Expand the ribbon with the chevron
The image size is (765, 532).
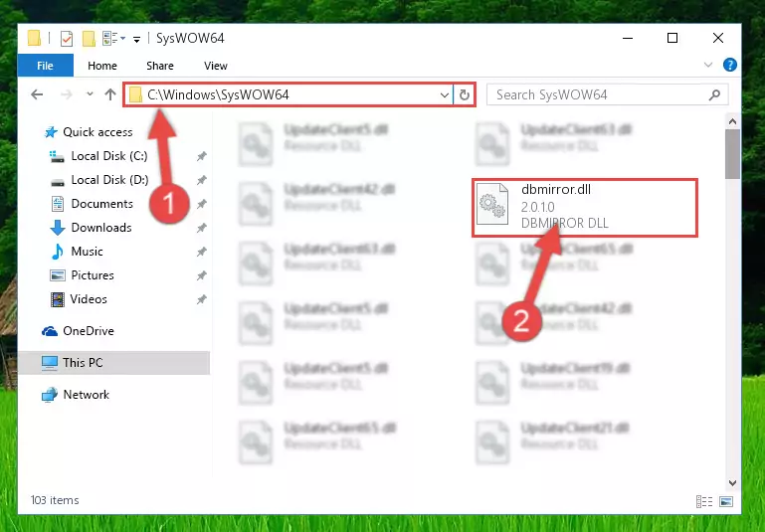coord(708,65)
